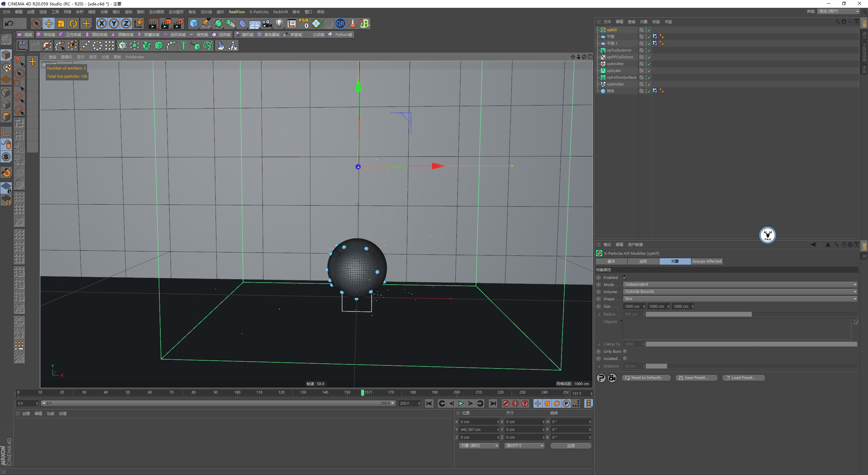Click the PSR reset icon

click(303, 23)
